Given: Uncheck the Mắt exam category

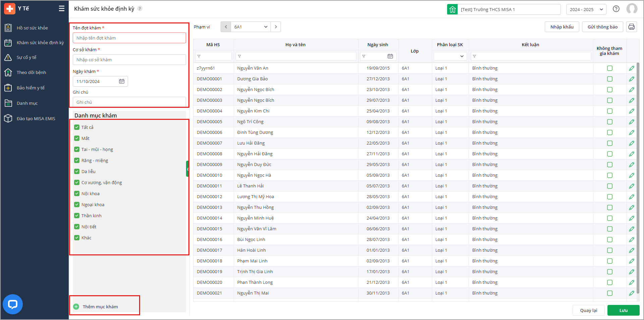Looking at the screenshot, I should [x=77, y=138].
